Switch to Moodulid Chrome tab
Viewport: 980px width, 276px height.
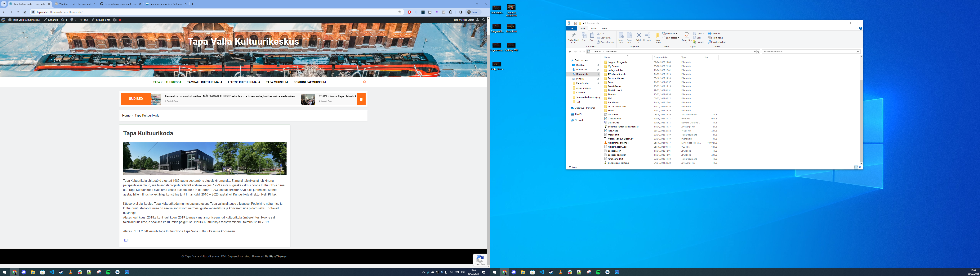tap(166, 4)
